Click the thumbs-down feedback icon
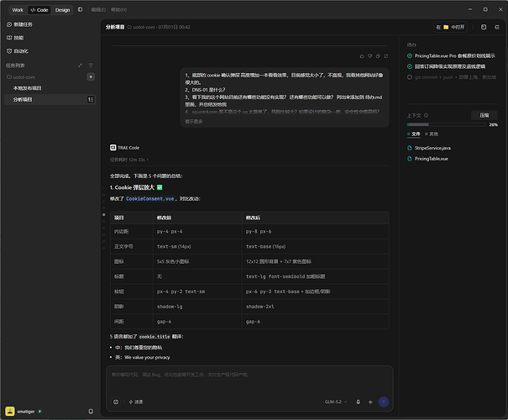 [x=369, y=56]
